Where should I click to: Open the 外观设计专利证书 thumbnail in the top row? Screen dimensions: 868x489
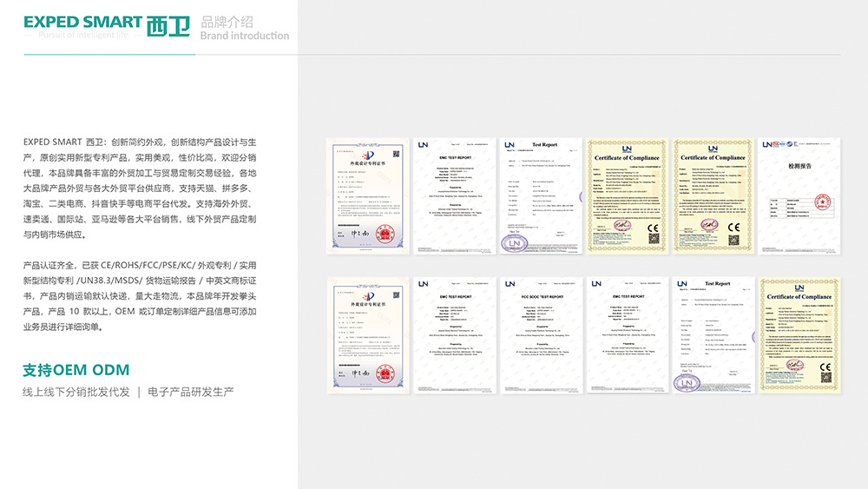pos(368,196)
